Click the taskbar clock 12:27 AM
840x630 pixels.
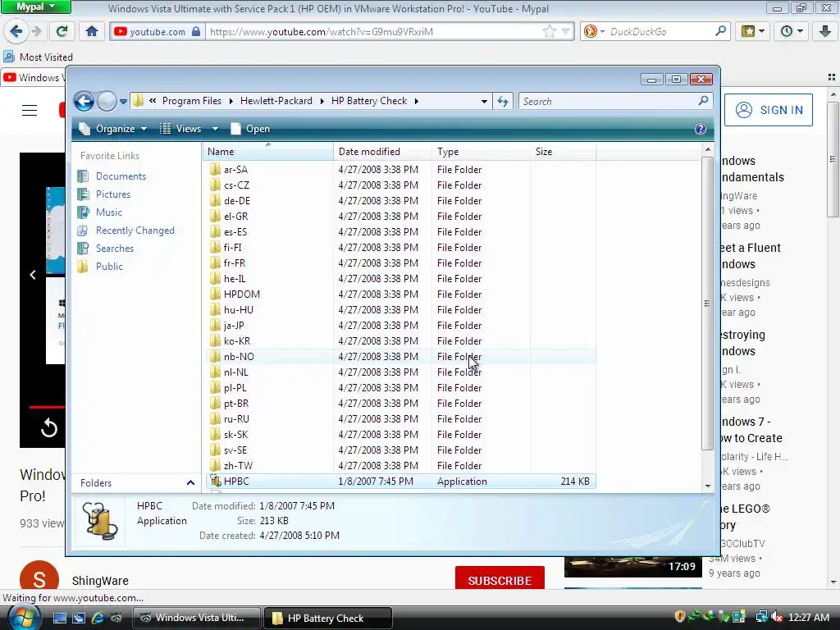click(x=808, y=618)
